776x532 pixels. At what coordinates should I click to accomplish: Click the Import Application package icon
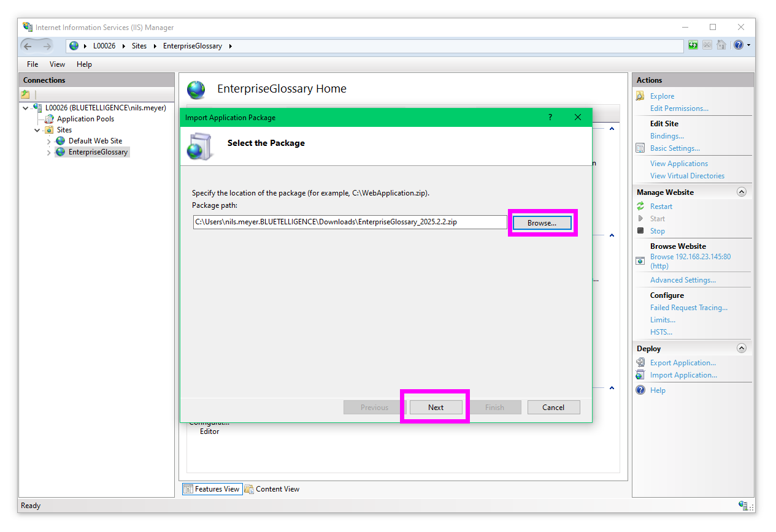pyautogui.click(x=640, y=375)
